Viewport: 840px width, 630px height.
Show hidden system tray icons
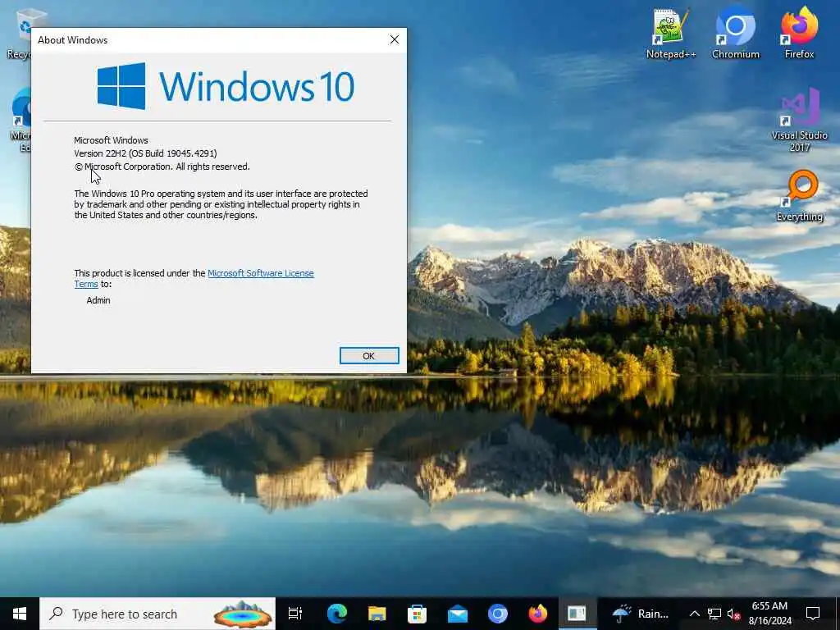coord(694,614)
